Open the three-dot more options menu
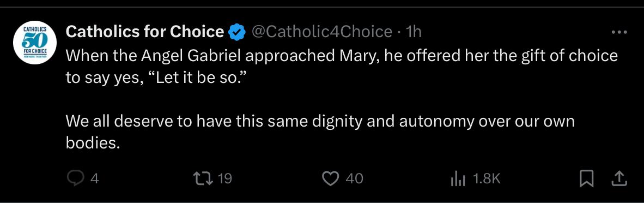This screenshot has width=644, height=203. tap(619, 32)
